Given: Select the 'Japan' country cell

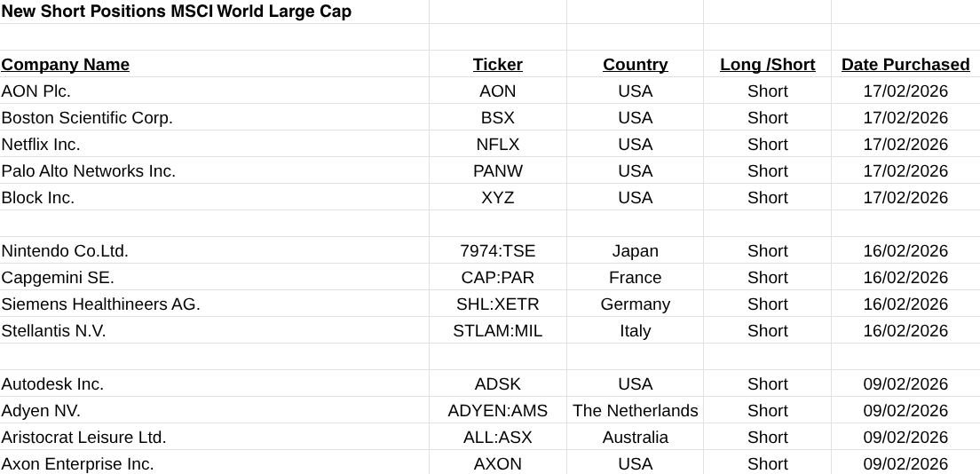Looking at the screenshot, I should tap(635, 251).
